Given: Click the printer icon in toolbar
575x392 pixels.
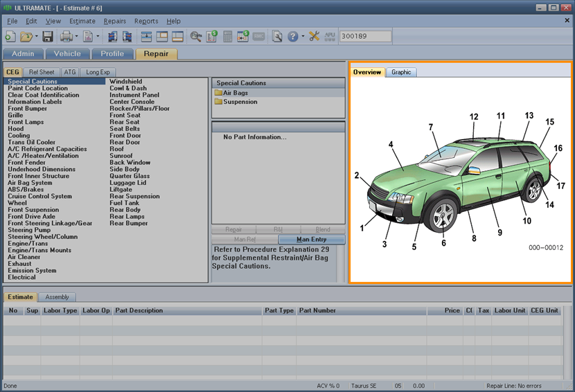Looking at the screenshot, I should (66, 36).
